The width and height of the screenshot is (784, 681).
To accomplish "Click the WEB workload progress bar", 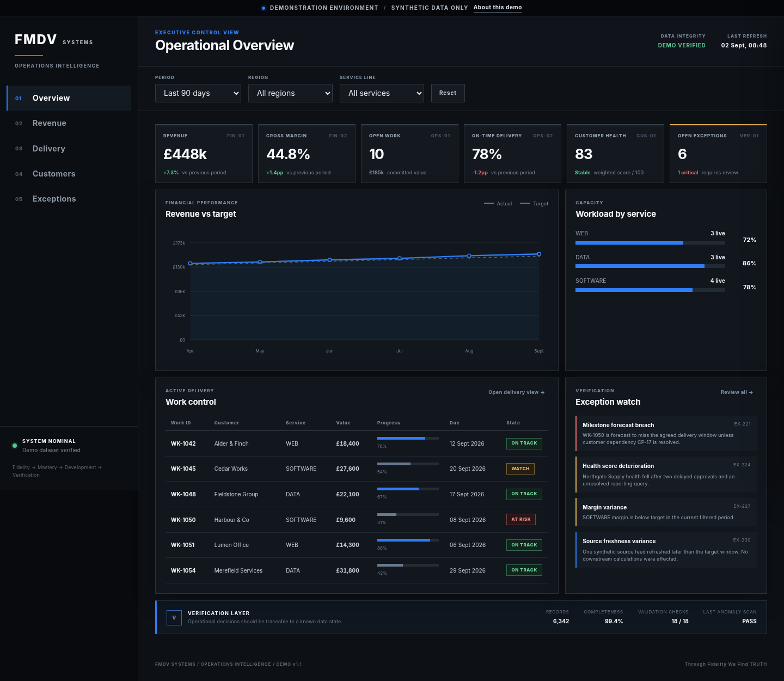I will [x=650, y=243].
